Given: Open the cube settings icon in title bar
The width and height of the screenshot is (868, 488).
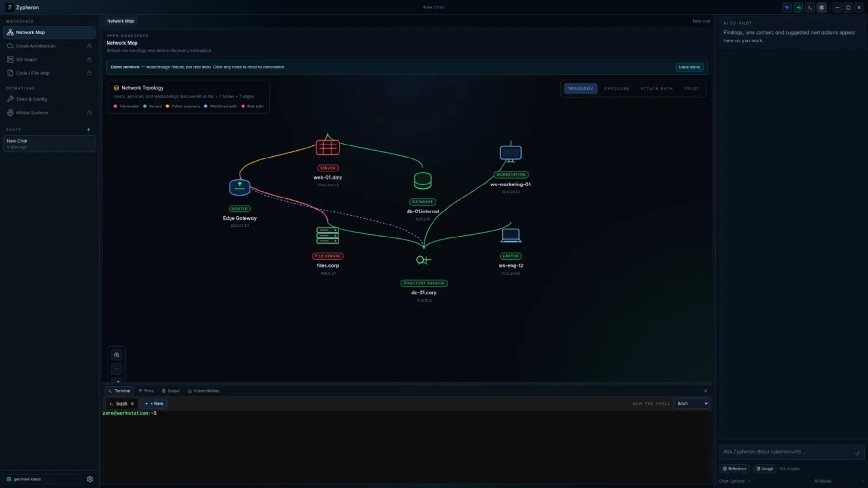Looking at the screenshot, I should coord(822,7).
